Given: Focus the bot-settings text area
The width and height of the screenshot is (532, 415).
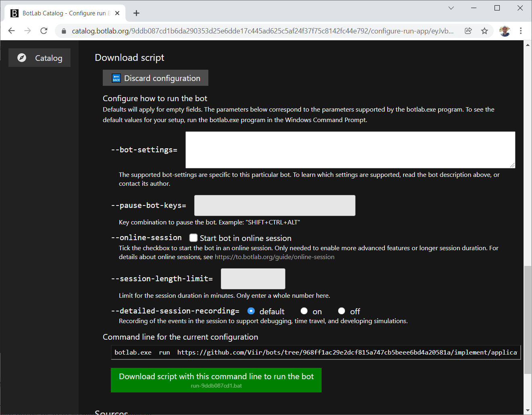Looking at the screenshot, I should coord(350,150).
